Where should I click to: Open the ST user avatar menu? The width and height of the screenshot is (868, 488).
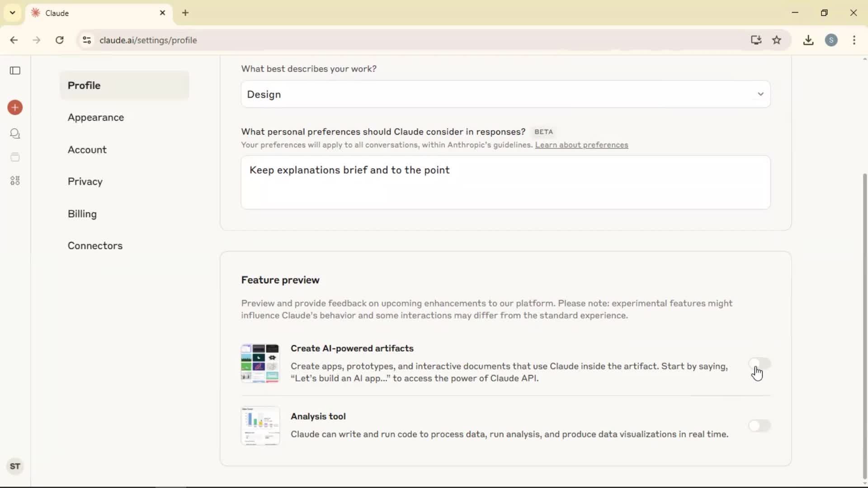click(15, 466)
